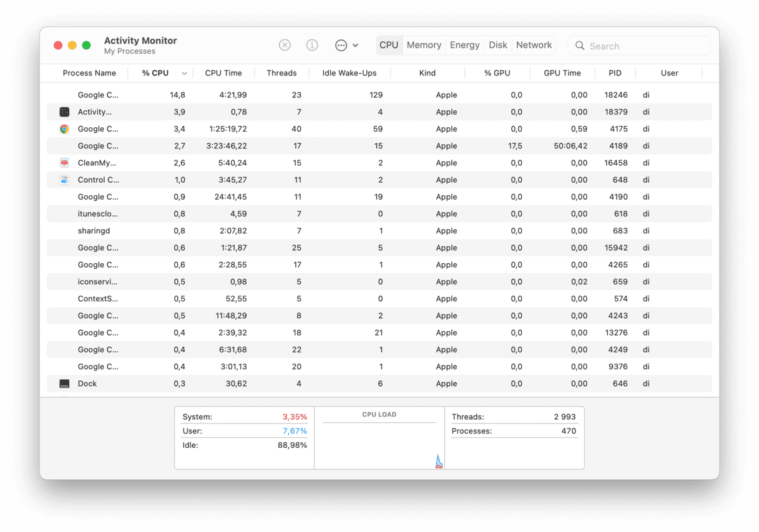The image size is (759, 532).
Task: Switch to the CPU tab
Action: click(389, 45)
